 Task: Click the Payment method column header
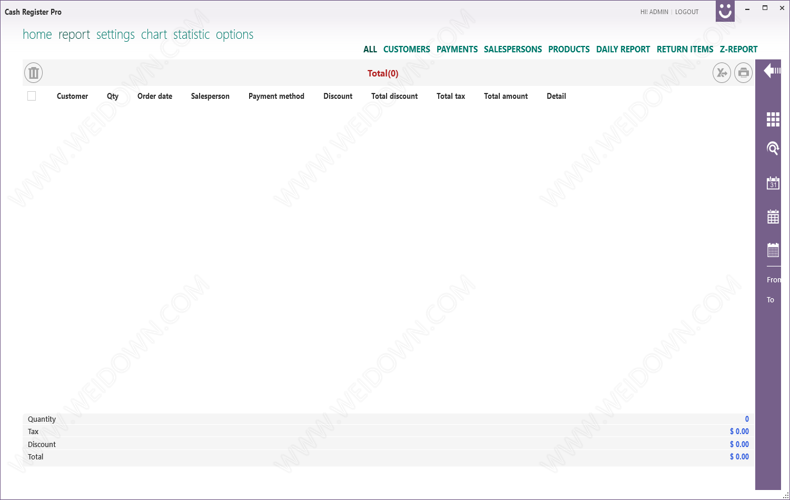pyautogui.click(x=276, y=96)
